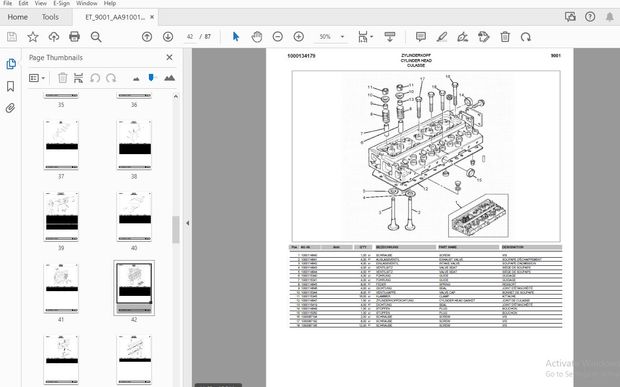
Task: Rotate page with toolbar rotate icon
Action: pos(525,37)
